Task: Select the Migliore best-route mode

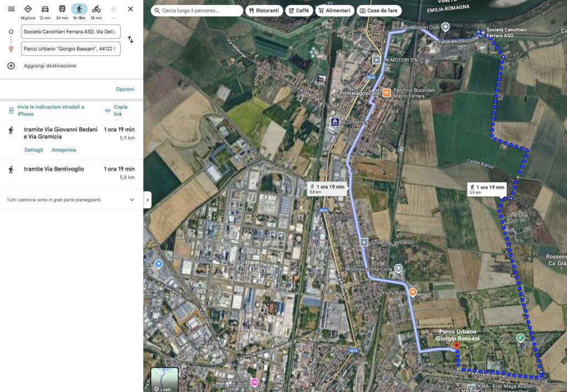Action: (28, 9)
